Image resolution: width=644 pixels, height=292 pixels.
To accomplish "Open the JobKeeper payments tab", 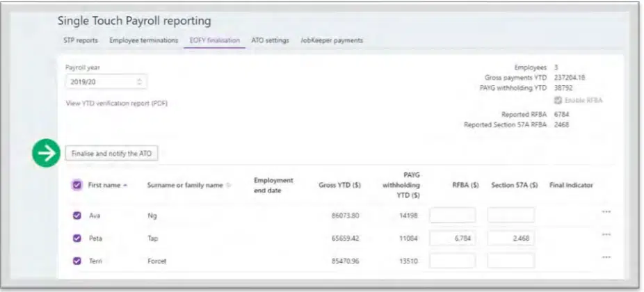I will (x=332, y=40).
